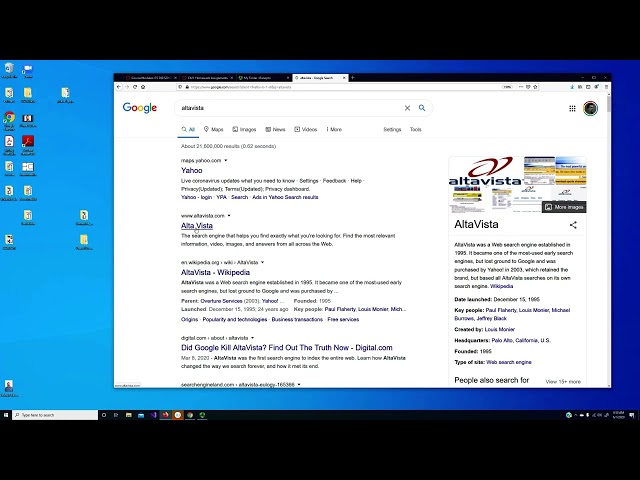Switch to the My Folder browser tab

point(262,78)
